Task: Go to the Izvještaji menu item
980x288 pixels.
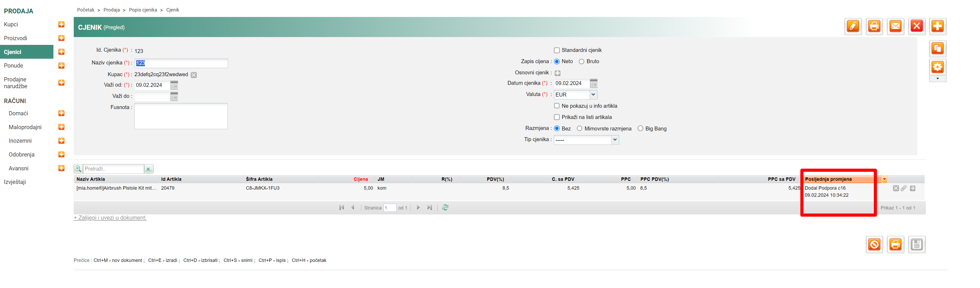Action: 15,182
